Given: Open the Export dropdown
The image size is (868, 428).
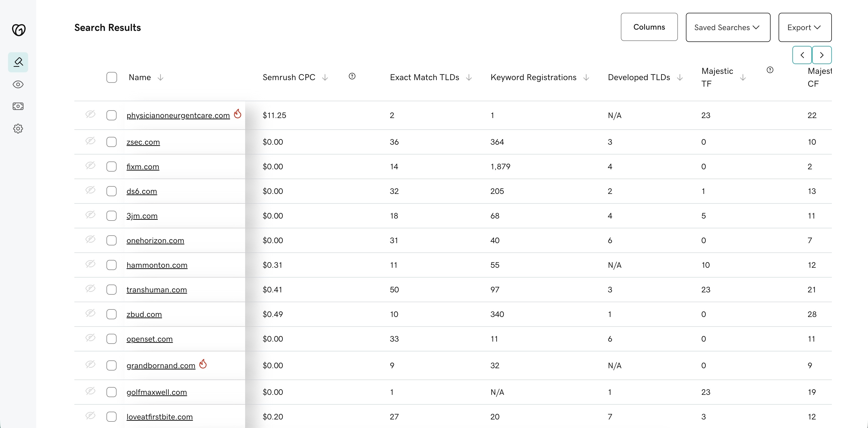Looking at the screenshot, I should click(805, 27).
